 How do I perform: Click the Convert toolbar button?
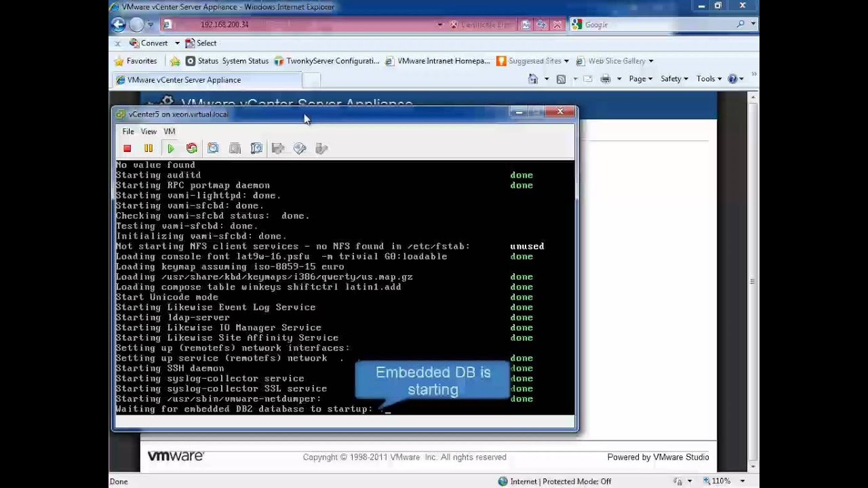149,43
